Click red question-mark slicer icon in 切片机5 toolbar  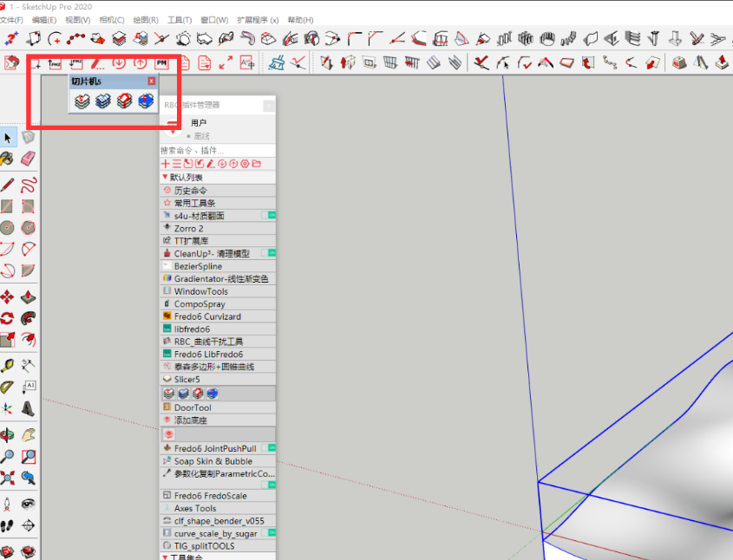click(124, 101)
